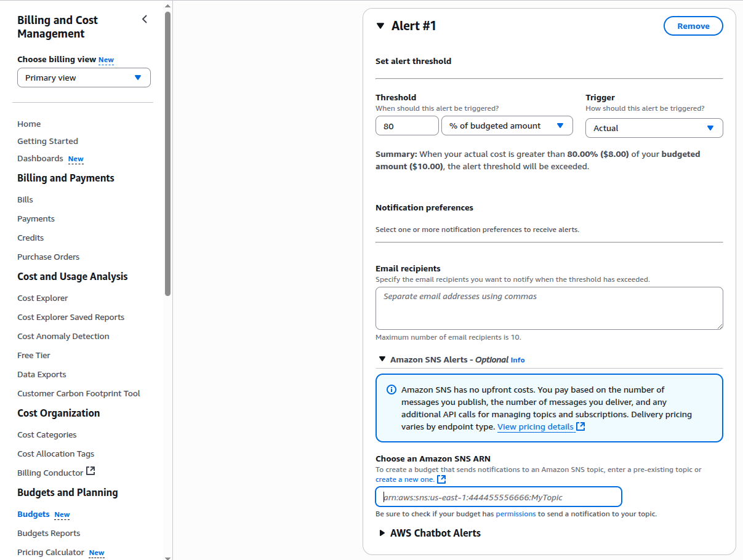Open Cost Anomaly Detection from the sidebar

pyautogui.click(x=63, y=336)
